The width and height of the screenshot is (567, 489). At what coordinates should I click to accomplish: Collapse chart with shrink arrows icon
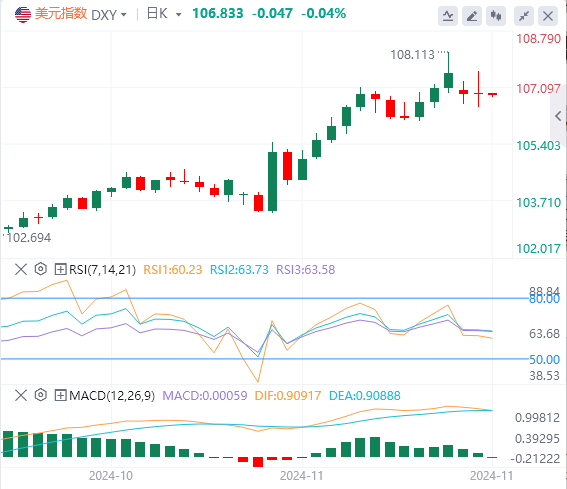(x=524, y=16)
